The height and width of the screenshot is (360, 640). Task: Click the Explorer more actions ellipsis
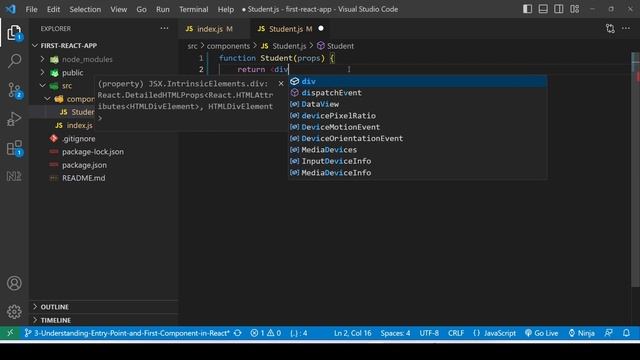coord(164,29)
